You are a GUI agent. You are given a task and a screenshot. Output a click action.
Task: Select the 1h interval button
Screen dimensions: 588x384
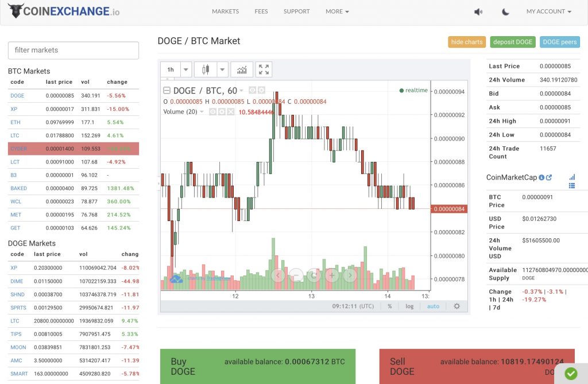pos(171,69)
